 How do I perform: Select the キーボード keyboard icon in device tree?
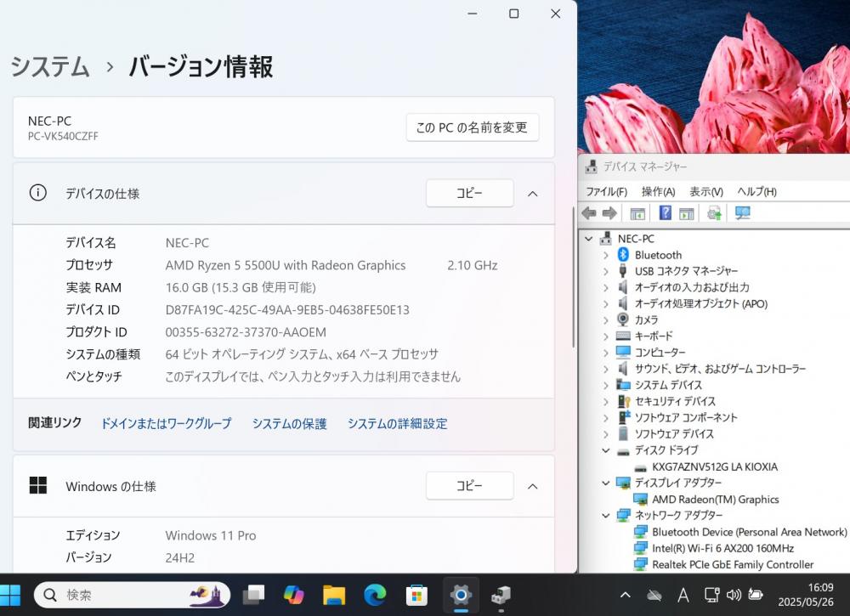click(623, 336)
